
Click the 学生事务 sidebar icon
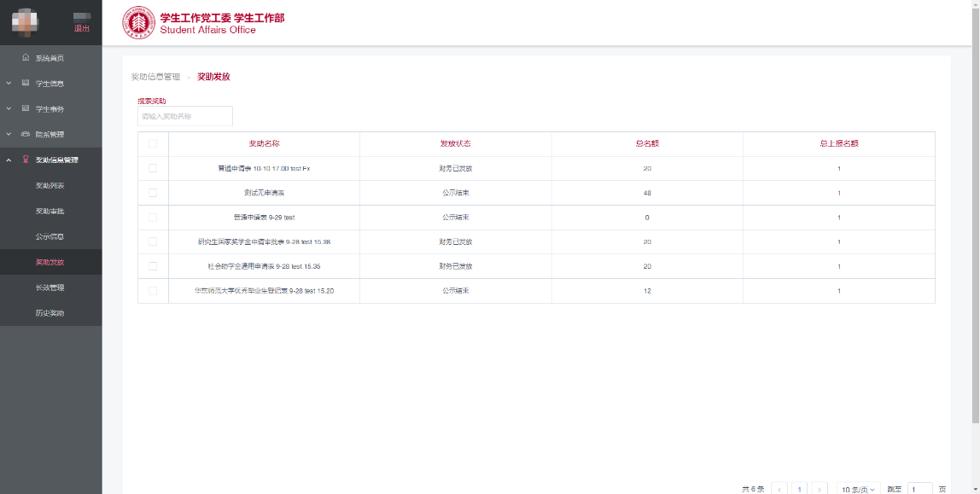tap(26, 109)
